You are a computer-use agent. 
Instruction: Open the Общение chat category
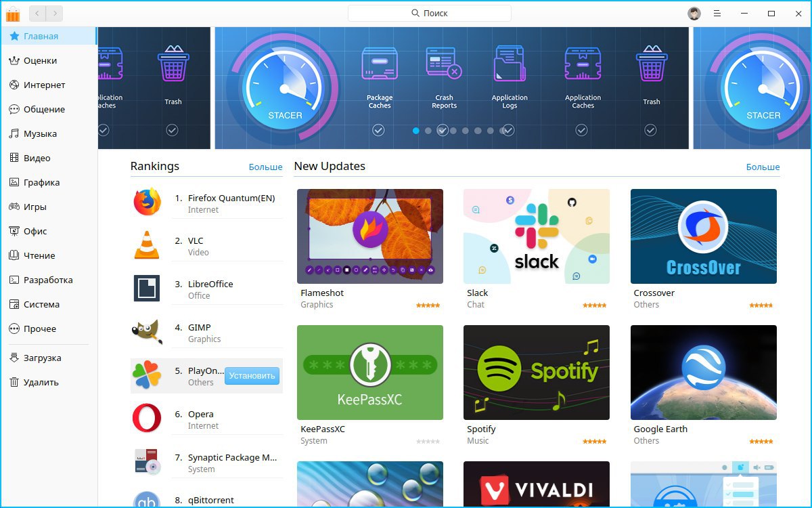(x=49, y=109)
